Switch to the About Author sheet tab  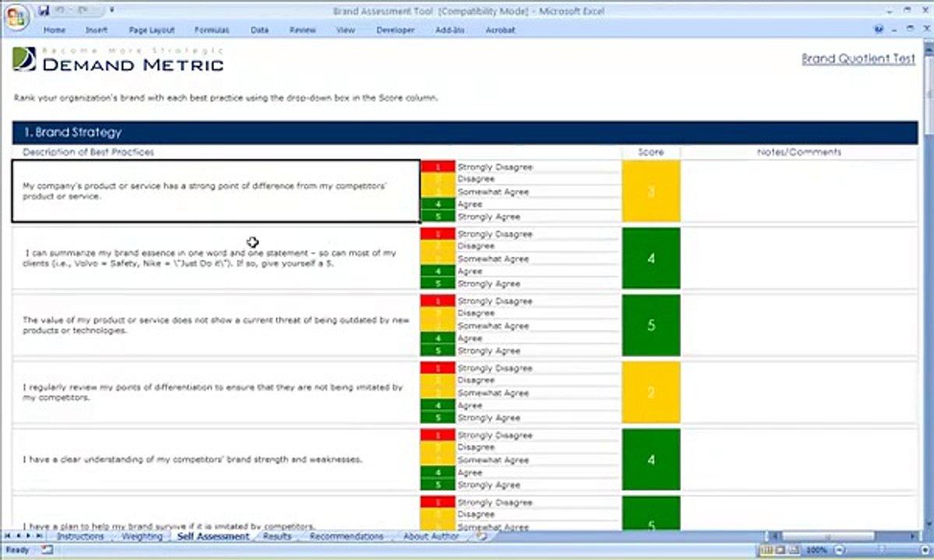click(x=431, y=537)
